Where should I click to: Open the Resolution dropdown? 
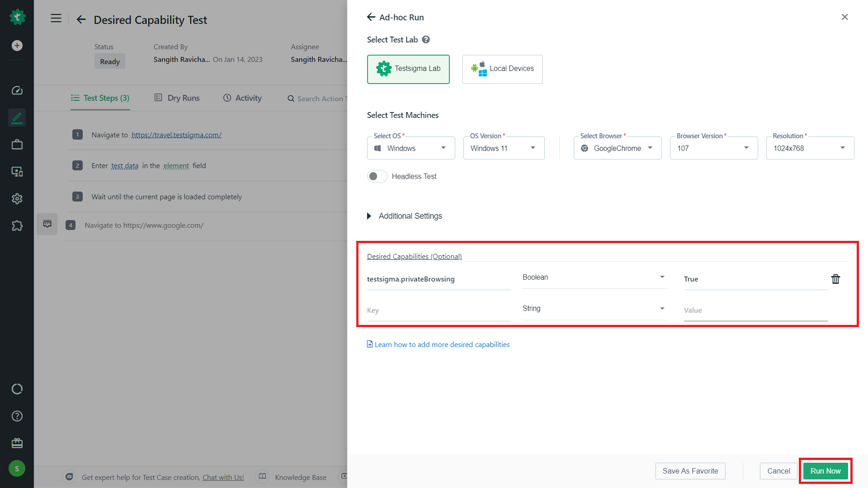(810, 148)
